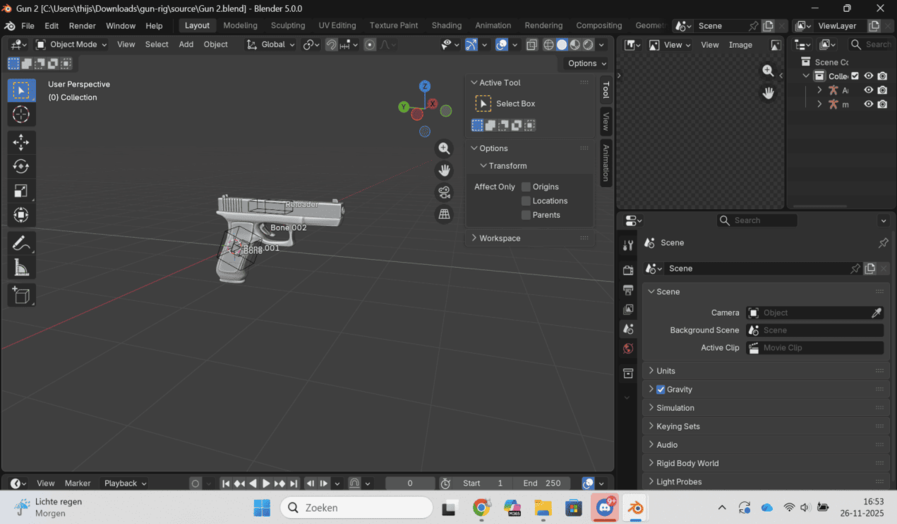Image resolution: width=897 pixels, height=524 pixels.
Task: Select the Annotate tool
Action: pyautogui.click(x=21, y=243)
